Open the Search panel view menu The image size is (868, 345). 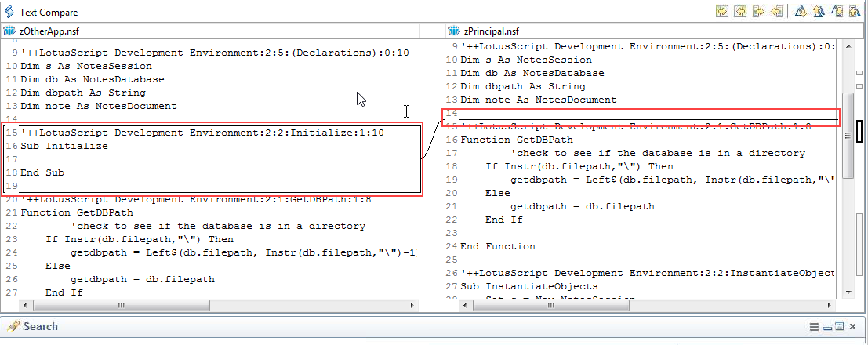(x=814, y=326)
